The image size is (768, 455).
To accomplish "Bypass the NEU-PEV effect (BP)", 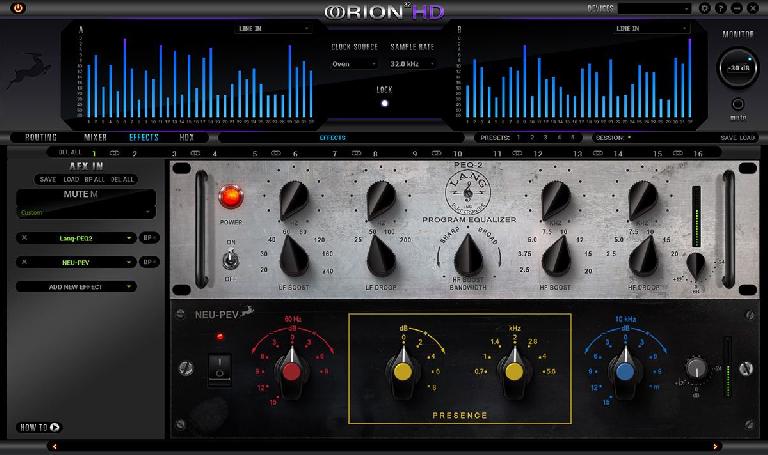I will click(x=149, y=262).
